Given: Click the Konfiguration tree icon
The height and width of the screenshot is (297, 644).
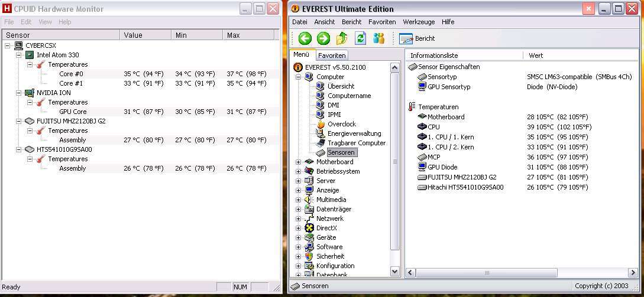Looking at the screenshot, I should [309, 266].
